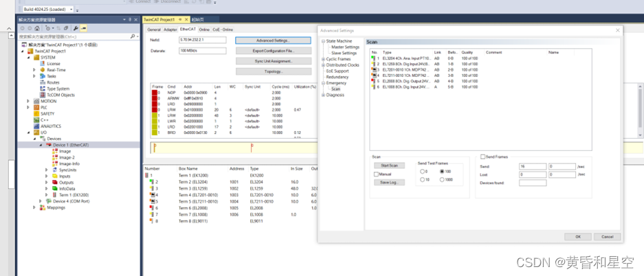The image size is (644, 276).
Task: Click the C++ node icon
Action: [37, 119]
